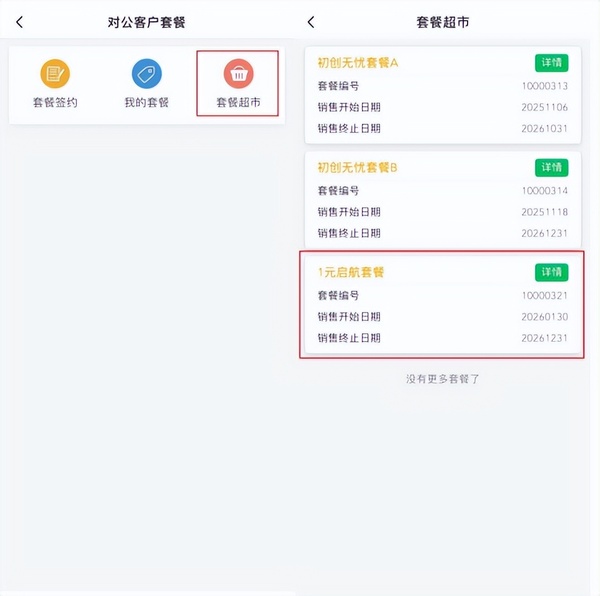Select the 初创无忧套餐B title

tap(357, 167)
